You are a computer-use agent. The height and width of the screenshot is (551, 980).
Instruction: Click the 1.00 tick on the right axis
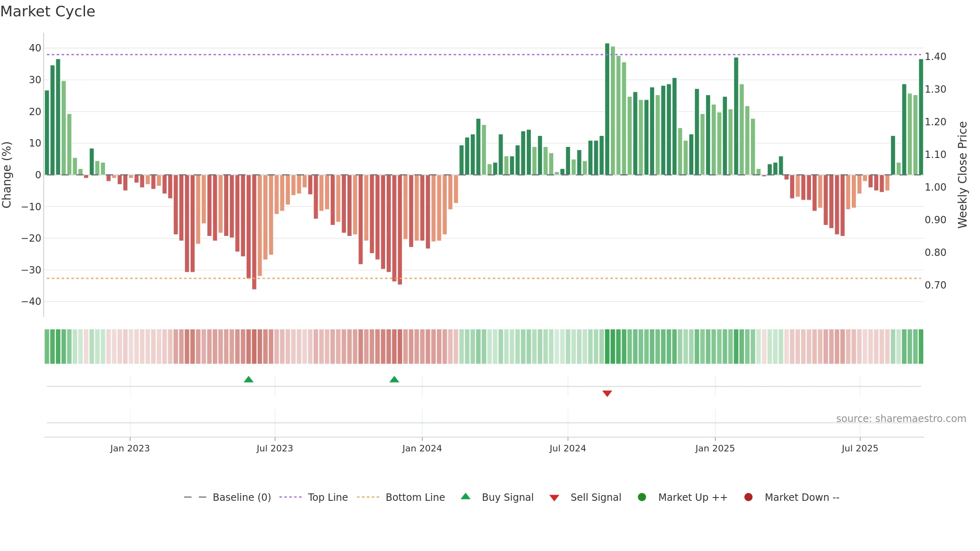pos(935,187)
